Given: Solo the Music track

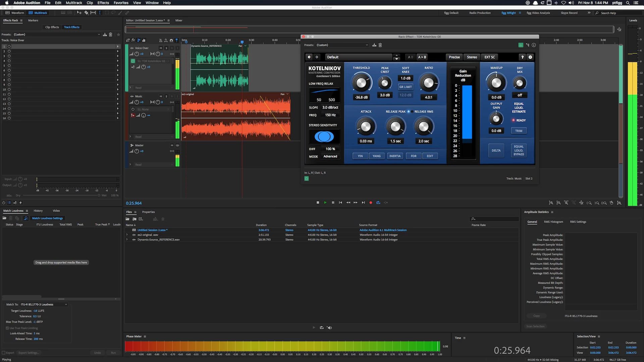Looking at the screenshot, I should tap(166, 96).
